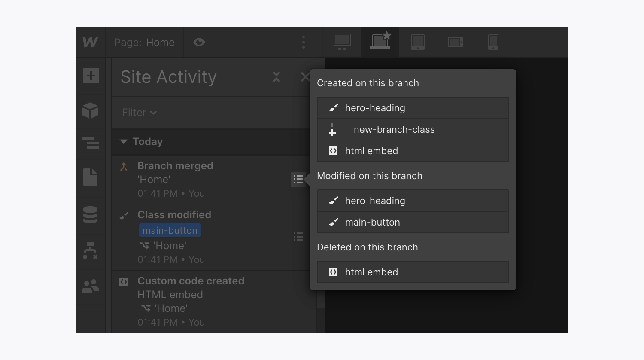Click the main-button class tag
644x360 pixels.
click(x=170, y=230)
